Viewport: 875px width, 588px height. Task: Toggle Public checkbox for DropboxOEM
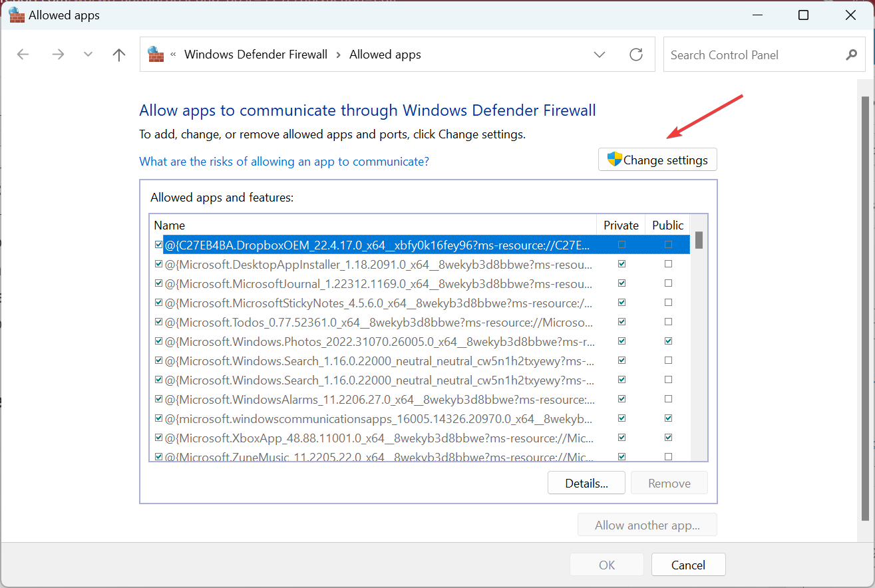pos(668,245)
